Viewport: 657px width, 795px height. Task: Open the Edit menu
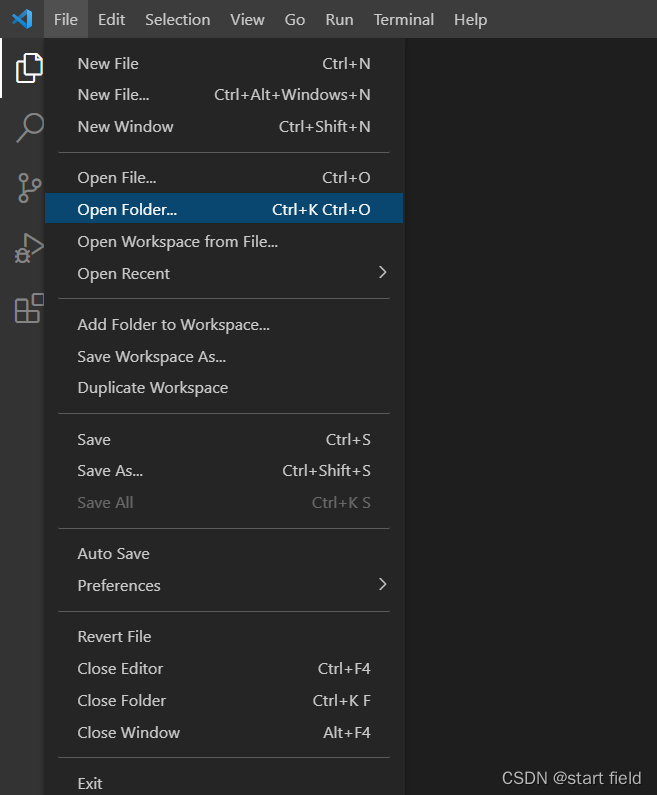click(112, 19)
